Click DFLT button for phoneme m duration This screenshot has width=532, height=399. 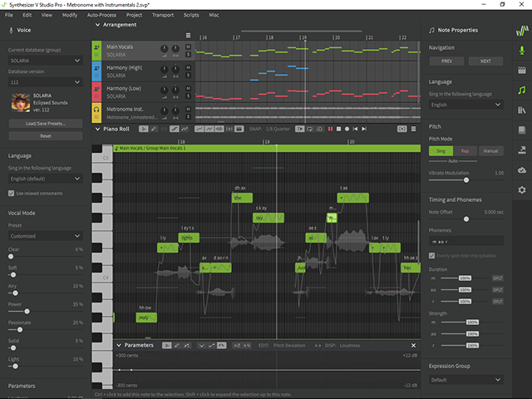498,278
